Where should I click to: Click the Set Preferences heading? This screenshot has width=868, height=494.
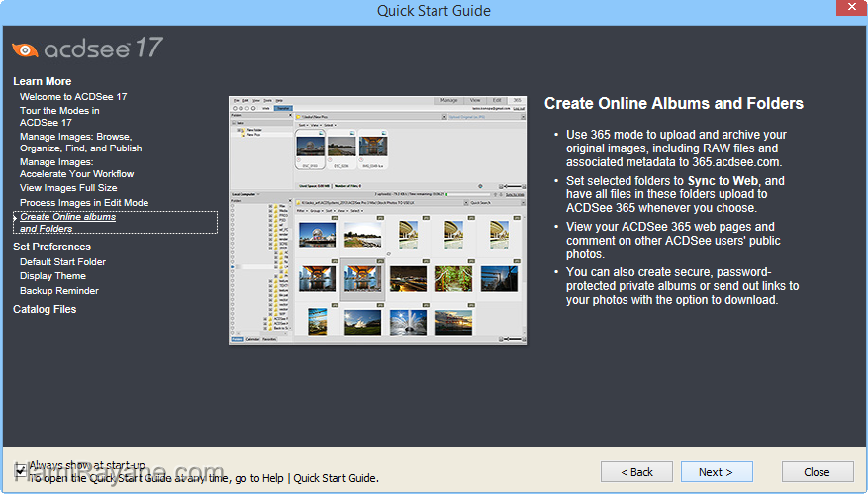(52, 247)
